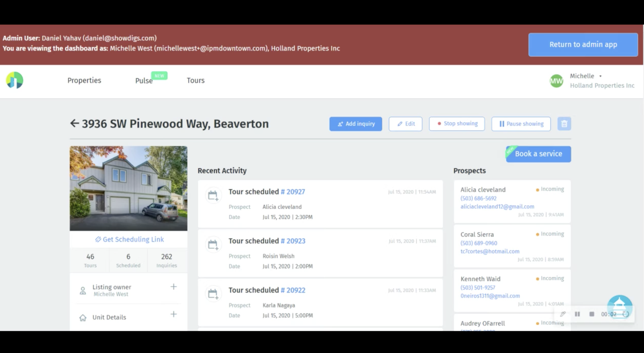Select prospect name Alicia cleveland in Prospects
644x353 pixels.
pyautogui.click(x=483, y=190)
